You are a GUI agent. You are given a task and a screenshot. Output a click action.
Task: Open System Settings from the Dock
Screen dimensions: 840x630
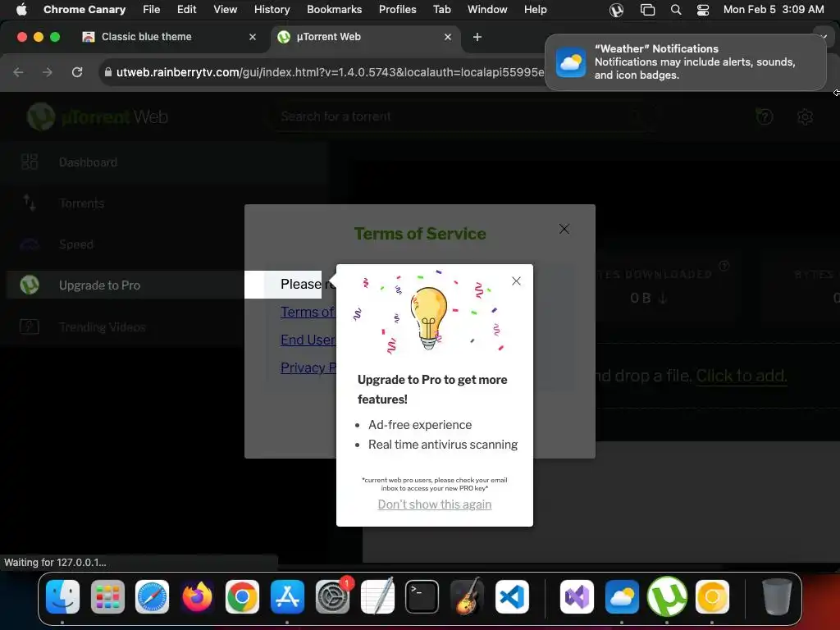click(x=332, y=597)
